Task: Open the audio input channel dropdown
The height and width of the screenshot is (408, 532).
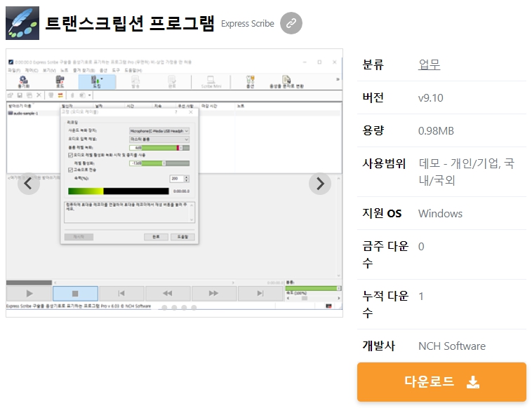Action: click(159, 140)
